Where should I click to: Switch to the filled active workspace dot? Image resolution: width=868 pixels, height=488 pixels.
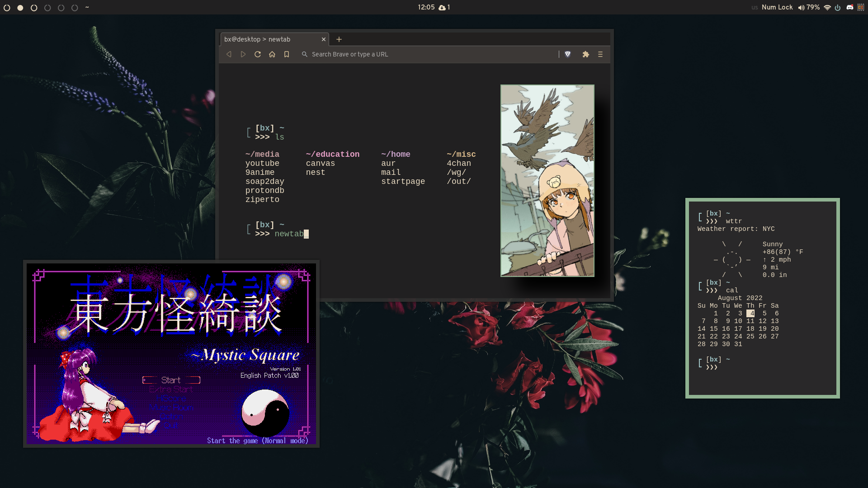click(x=20, y=8)
